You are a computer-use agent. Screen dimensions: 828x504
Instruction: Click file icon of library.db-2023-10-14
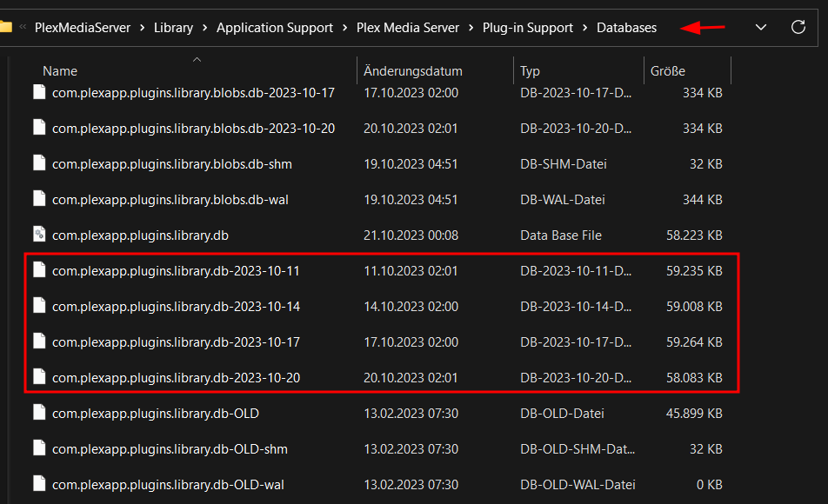[x=39, y=306]
